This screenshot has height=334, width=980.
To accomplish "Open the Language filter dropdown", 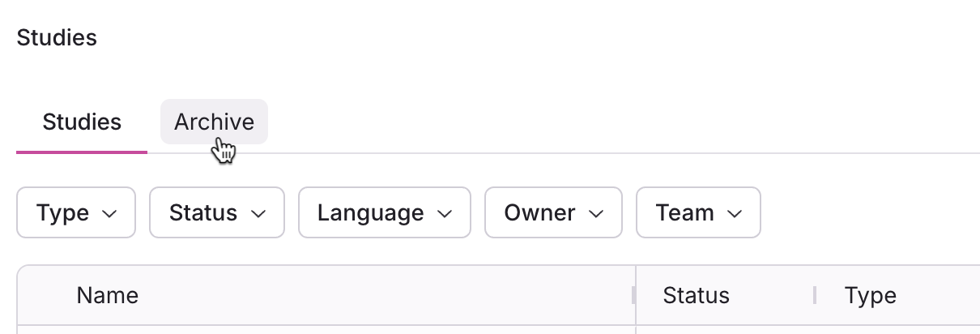I will pos(385,213).
